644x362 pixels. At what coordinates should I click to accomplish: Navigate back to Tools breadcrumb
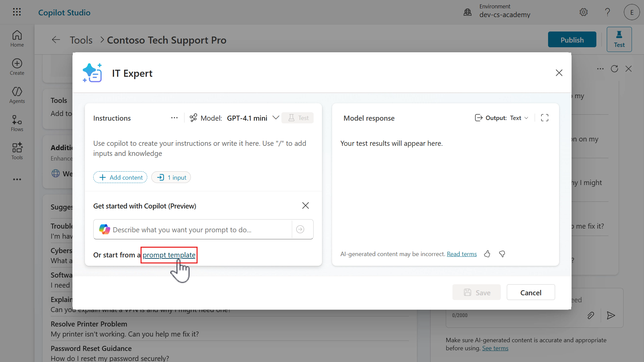point(81,40)
